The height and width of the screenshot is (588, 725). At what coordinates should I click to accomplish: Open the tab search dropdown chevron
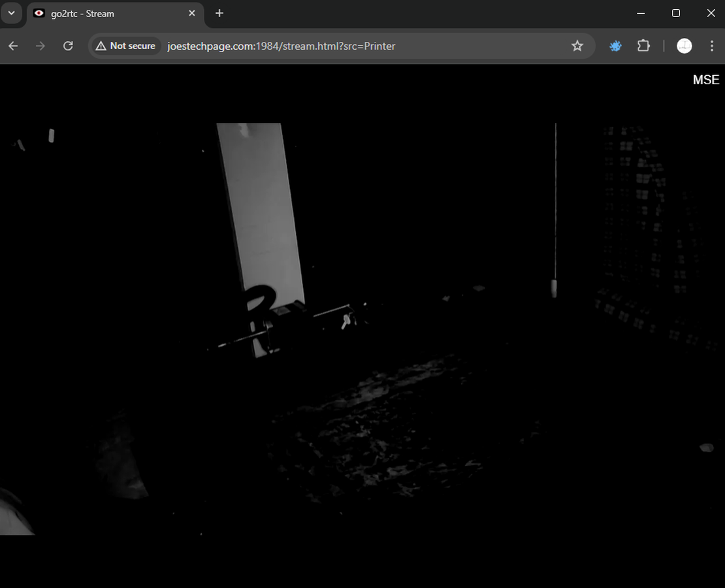click(11, 13)
